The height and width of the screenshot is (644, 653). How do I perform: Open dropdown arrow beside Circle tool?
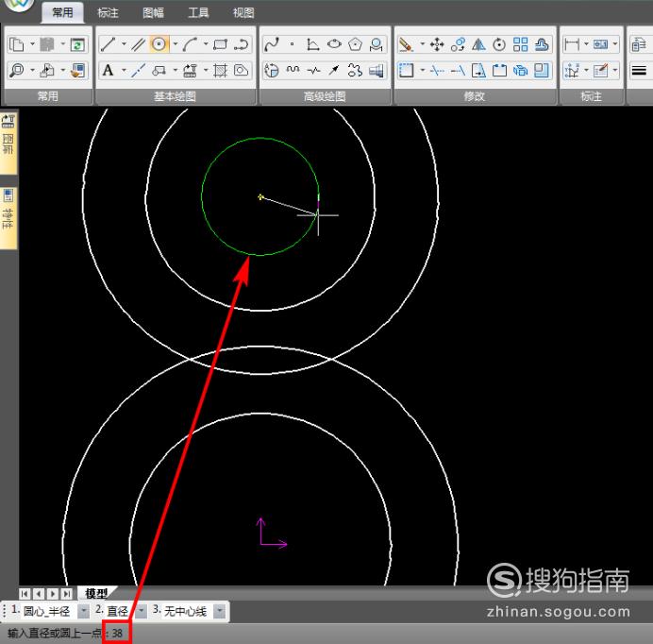coord(175,43)
